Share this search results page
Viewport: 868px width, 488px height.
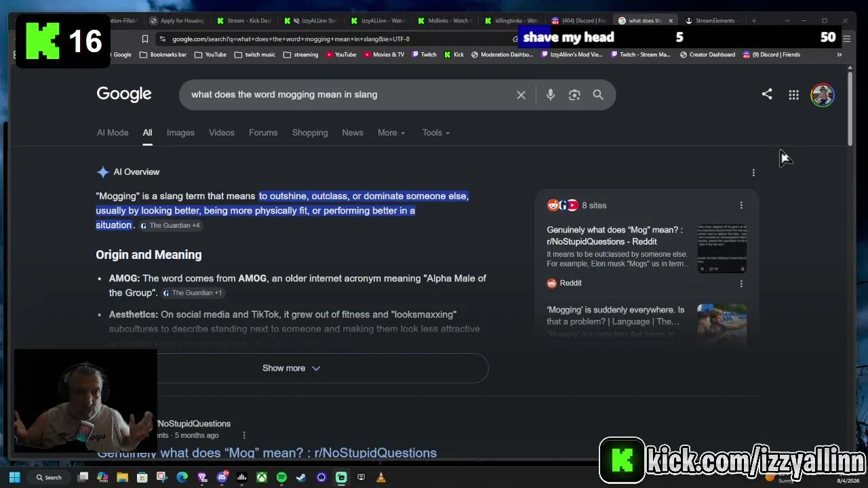767,95
